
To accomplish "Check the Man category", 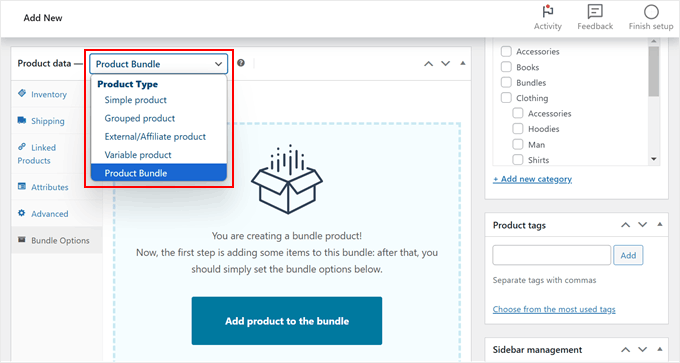I will tap(518, 144).
